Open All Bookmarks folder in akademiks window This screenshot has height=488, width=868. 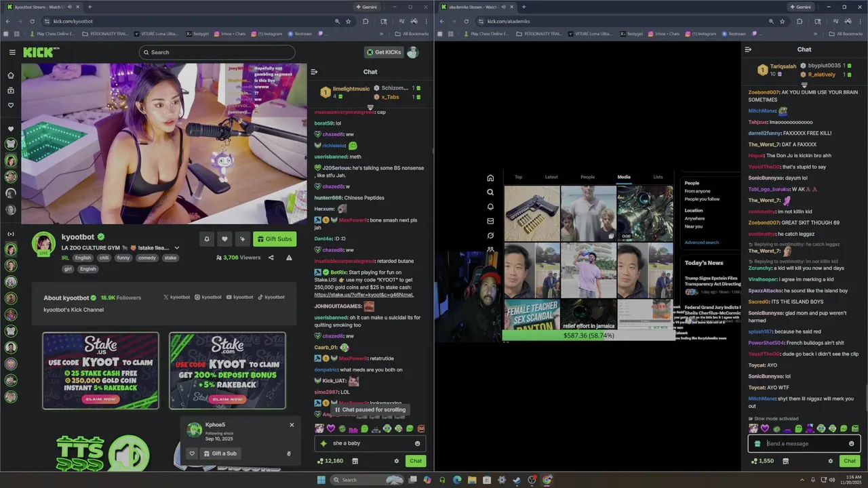pos(845,34)
